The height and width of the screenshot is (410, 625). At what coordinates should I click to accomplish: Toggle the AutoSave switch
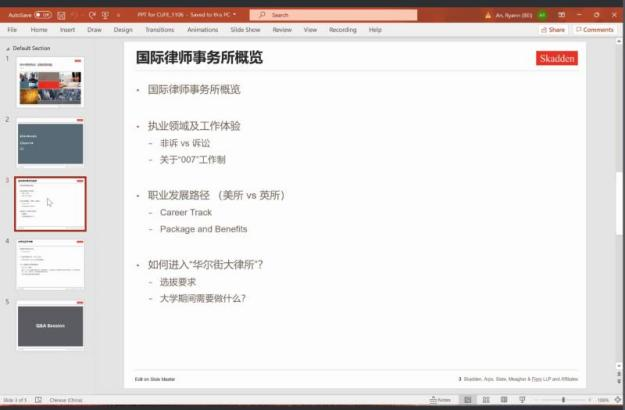[x=44, y=15]
